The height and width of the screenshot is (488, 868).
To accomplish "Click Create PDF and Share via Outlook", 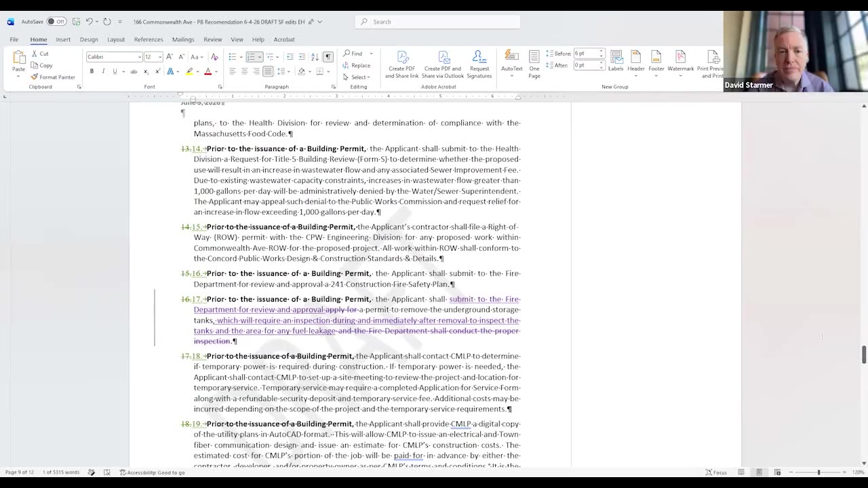I will click(x=443, y=64).
